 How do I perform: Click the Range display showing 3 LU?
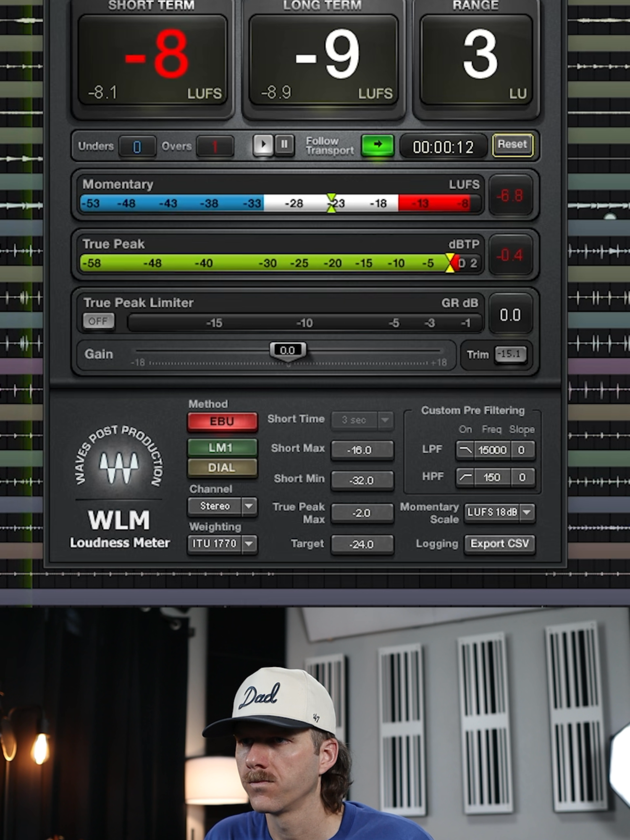tap(476, 60)
